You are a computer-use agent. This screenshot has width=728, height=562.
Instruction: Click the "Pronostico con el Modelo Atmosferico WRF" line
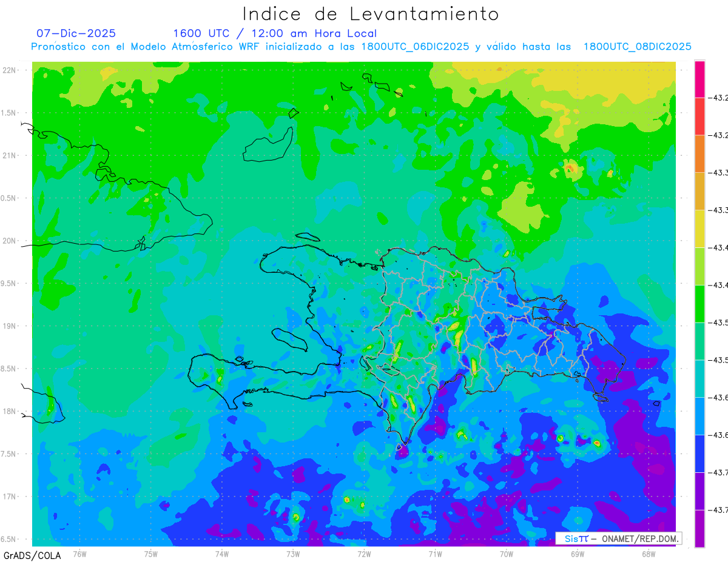click(362, 47)
